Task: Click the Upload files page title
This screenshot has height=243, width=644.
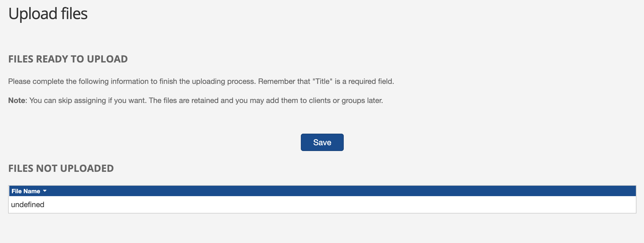Action: click(x=48, y=13)
